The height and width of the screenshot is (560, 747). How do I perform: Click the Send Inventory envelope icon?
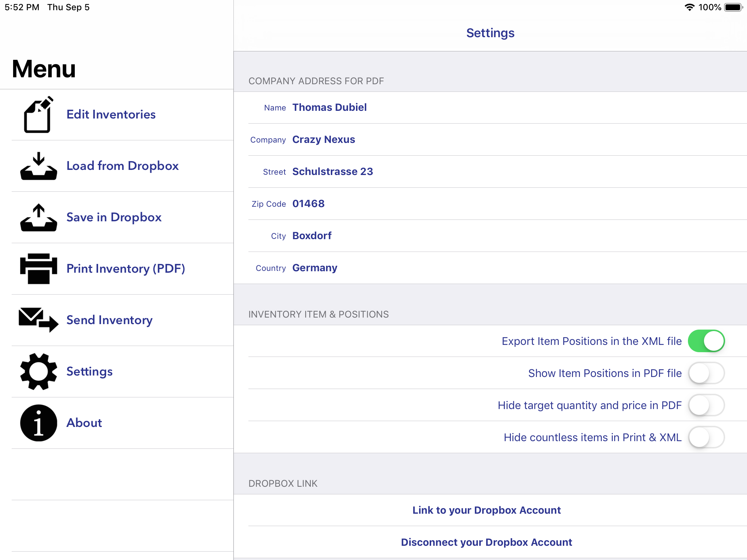[x=38, y=321]
